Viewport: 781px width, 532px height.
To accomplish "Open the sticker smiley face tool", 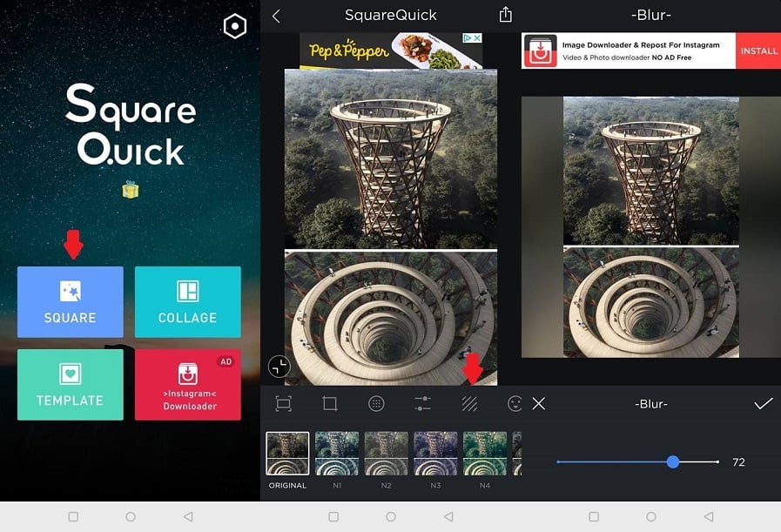I will 515,403.
